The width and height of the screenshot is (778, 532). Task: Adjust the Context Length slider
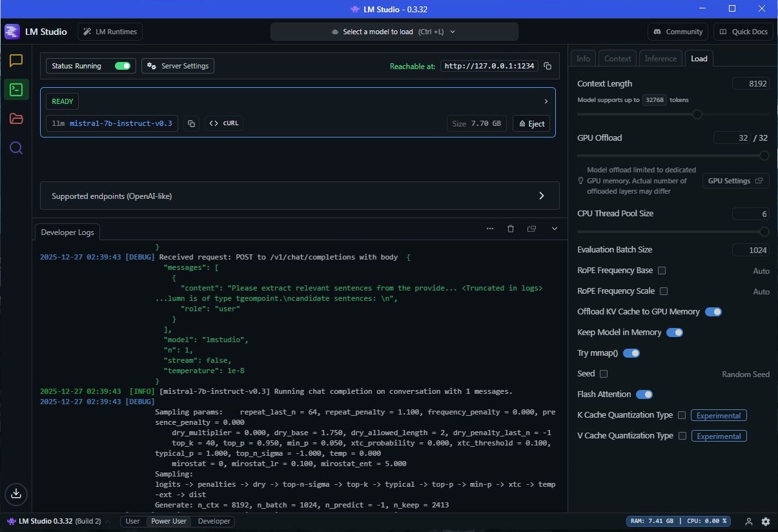coord(697,114)
